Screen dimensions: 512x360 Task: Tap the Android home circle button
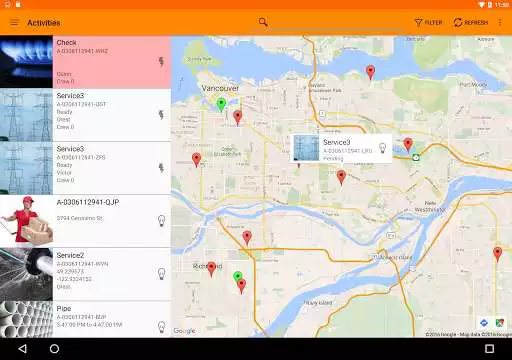pos(54,349)
